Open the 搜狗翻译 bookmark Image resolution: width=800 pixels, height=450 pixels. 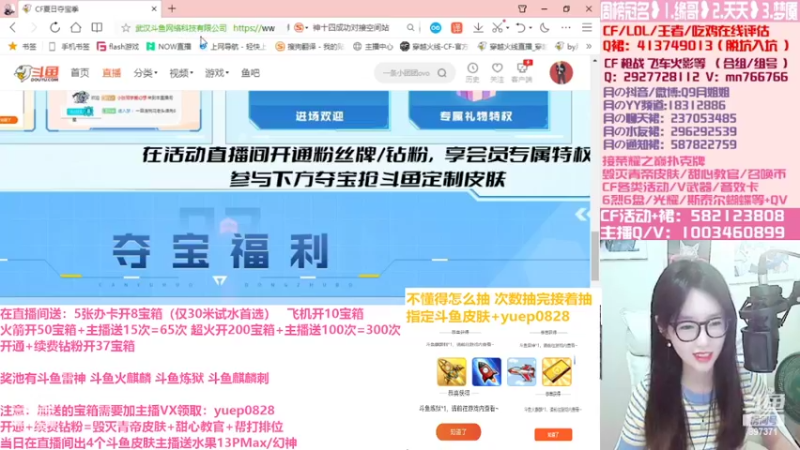310,46
